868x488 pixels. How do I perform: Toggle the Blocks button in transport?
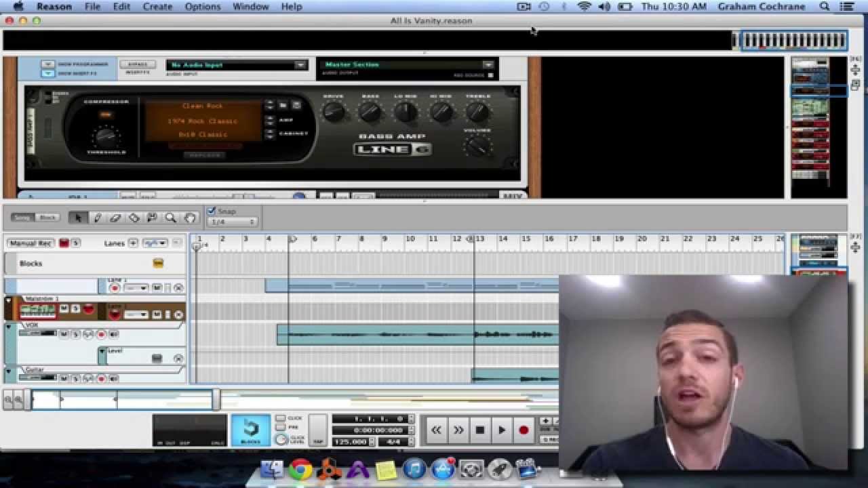tap(250, 430)
